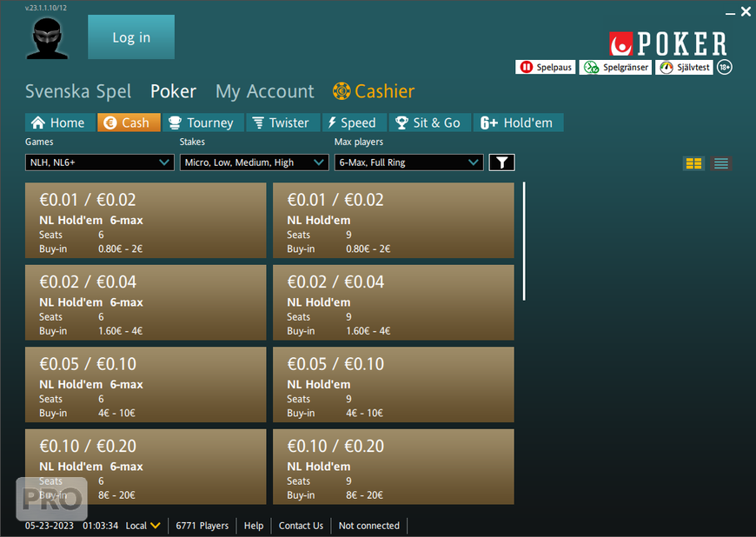Viewport: 756px width, 537px height.
Task: Open the Tourney tab
Action: [202, 123]
